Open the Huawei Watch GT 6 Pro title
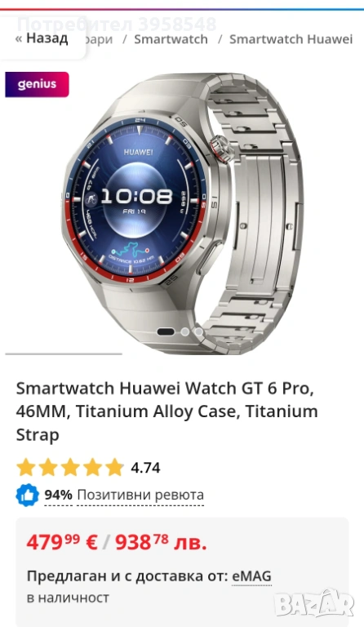Viewport: 364px width, 627px height. 167,411
